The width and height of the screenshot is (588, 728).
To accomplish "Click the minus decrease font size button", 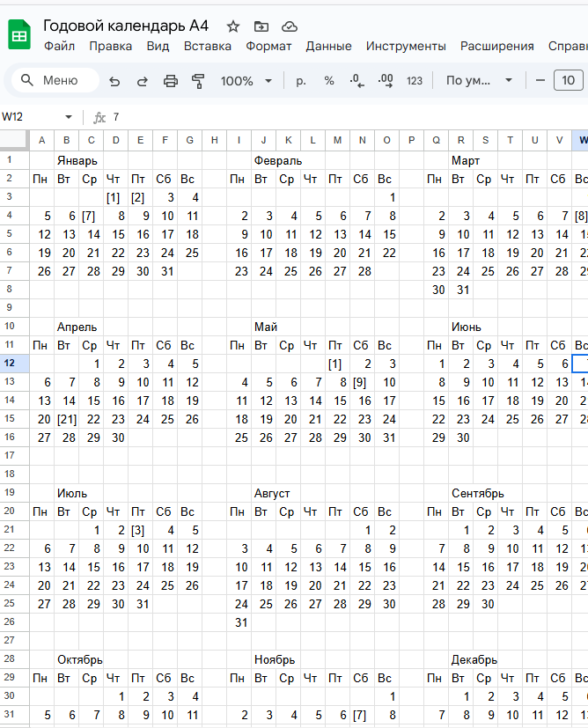I will (x=540, y=80).
